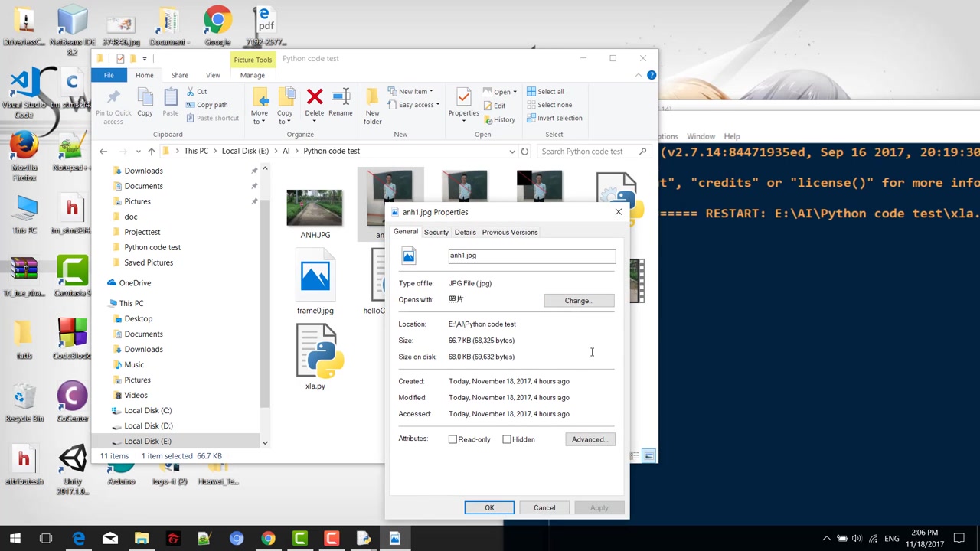980x551 pixels.
Task: Open Edge browser from taskbar
Action: click(79, 539)
